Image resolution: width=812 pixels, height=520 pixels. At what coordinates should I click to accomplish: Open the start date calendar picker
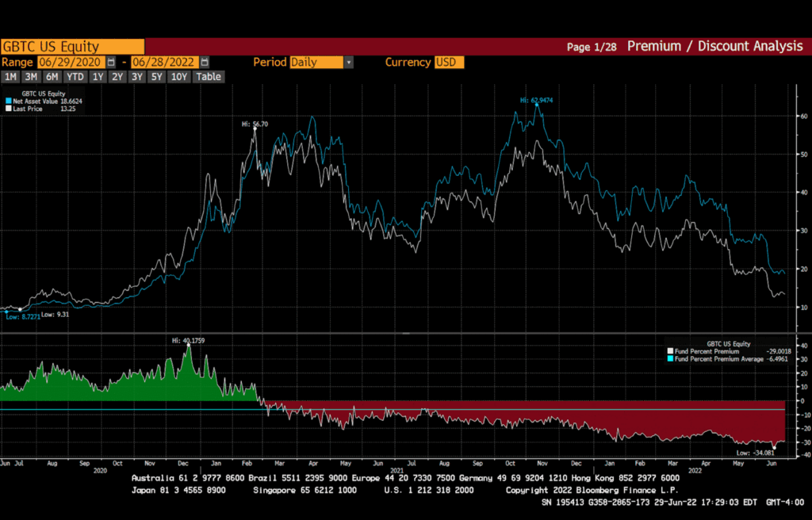(x=111, y=62)
